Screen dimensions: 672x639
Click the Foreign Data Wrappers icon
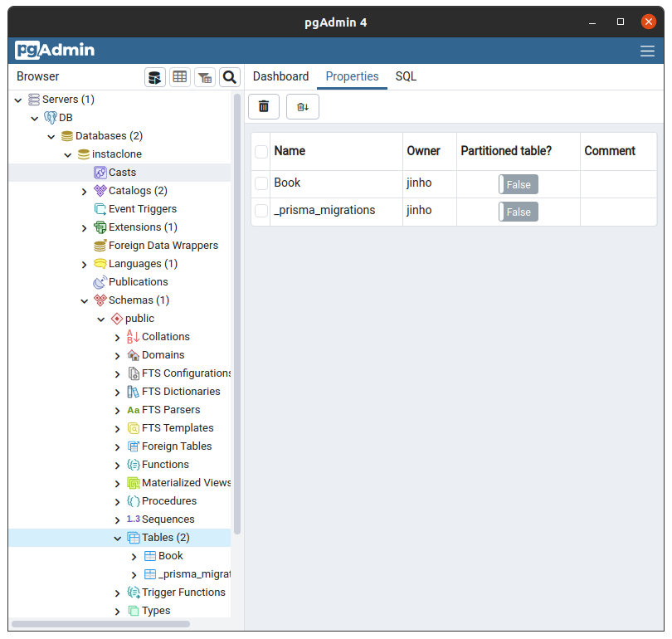tap(100, 246)
